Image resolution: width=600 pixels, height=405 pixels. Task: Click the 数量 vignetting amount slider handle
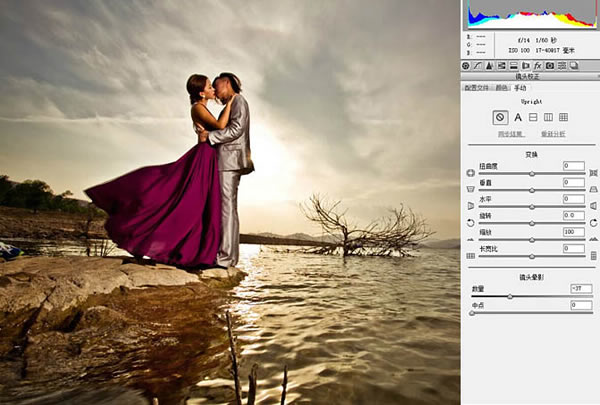(510, 297)
